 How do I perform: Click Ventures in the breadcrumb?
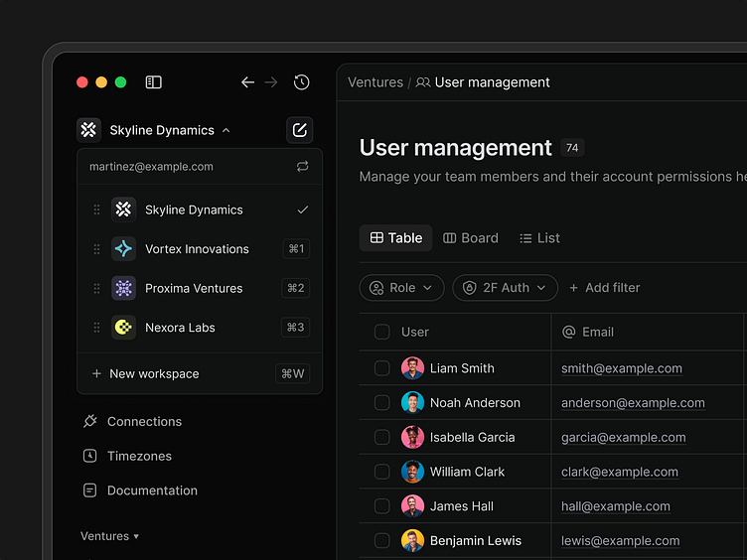pos(375,82)
